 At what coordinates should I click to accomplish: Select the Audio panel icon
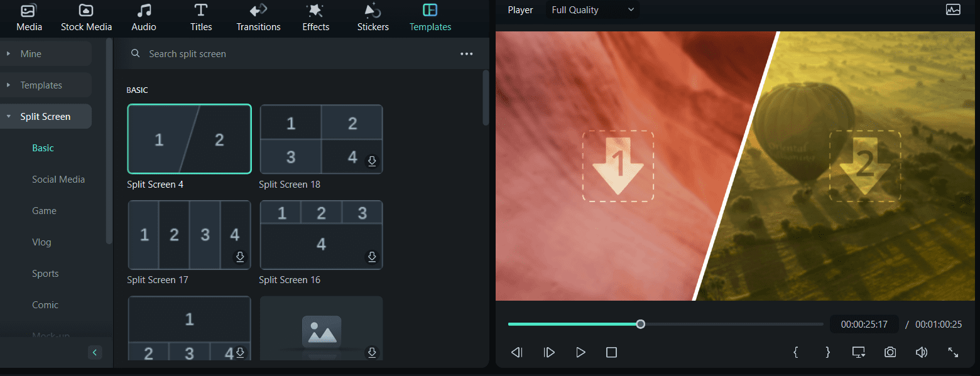[x=143, y=17]
